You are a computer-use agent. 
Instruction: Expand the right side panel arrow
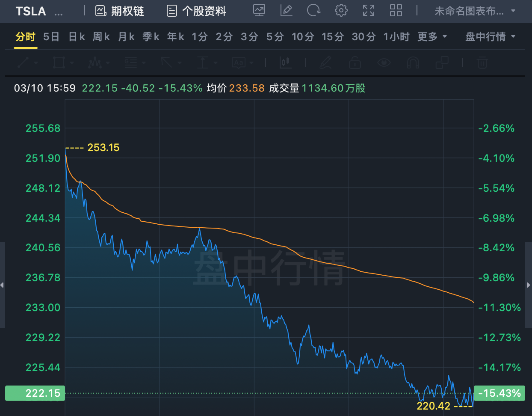(529, 285)
